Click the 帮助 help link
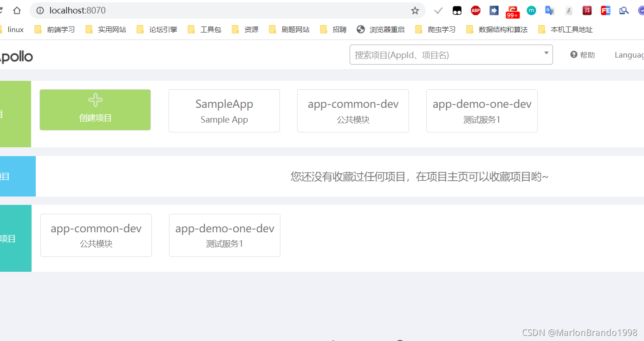 [x=583, y=55]
